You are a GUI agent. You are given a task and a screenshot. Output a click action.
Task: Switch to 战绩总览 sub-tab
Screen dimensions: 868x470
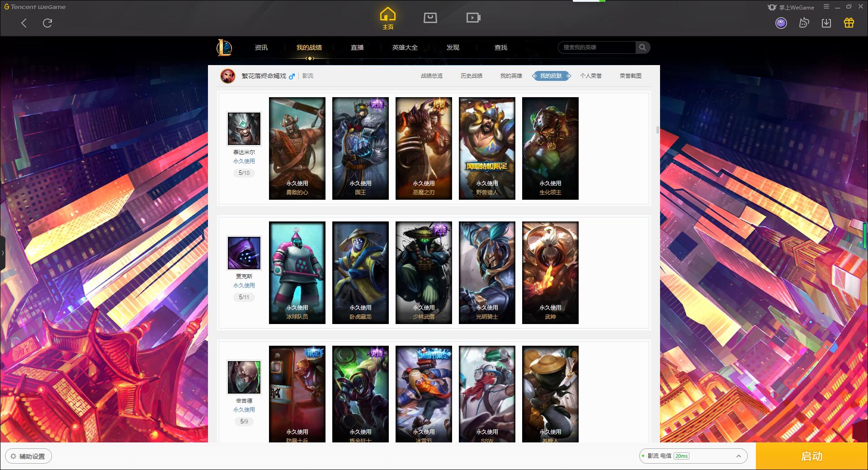coord(432,76)
